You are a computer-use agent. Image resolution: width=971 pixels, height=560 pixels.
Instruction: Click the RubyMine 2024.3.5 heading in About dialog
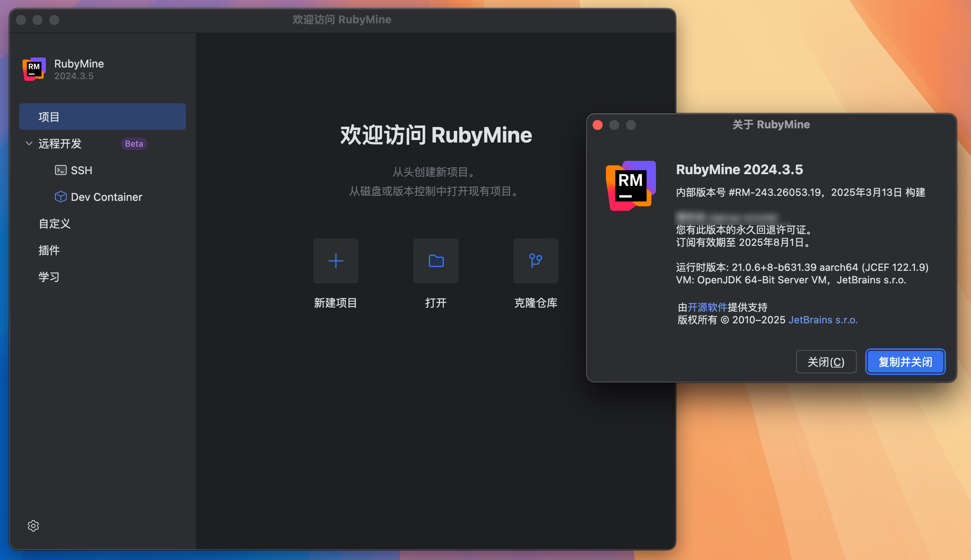click(x=739, y=170)
